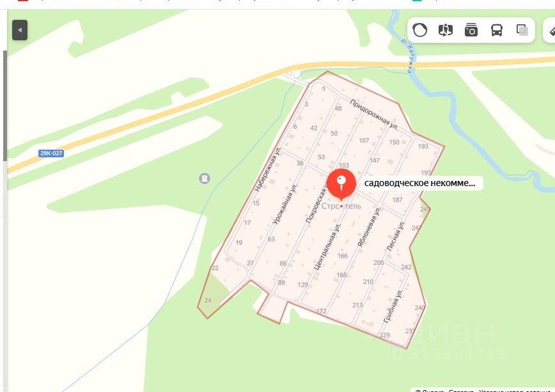Image resolution: width=555 pixels, height=392 pixels.
Task: Click the 29К-027 road badge
Action: click(51, 153)
